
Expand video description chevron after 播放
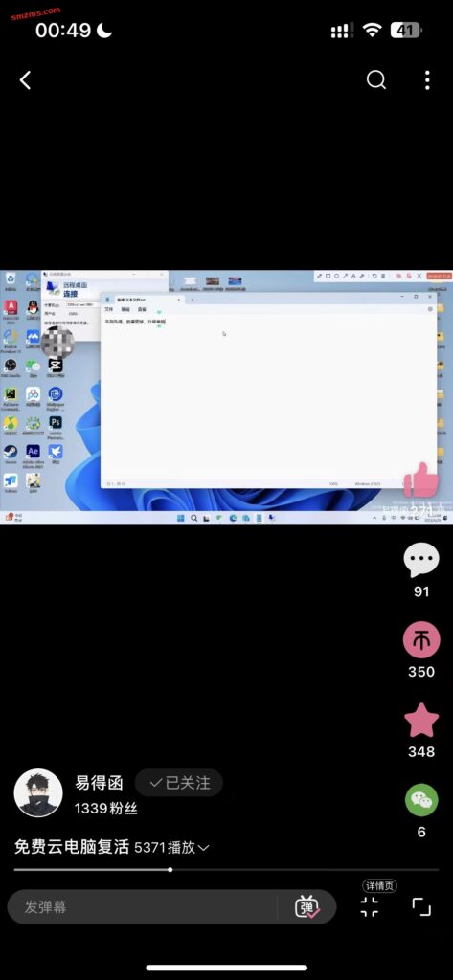203,848
